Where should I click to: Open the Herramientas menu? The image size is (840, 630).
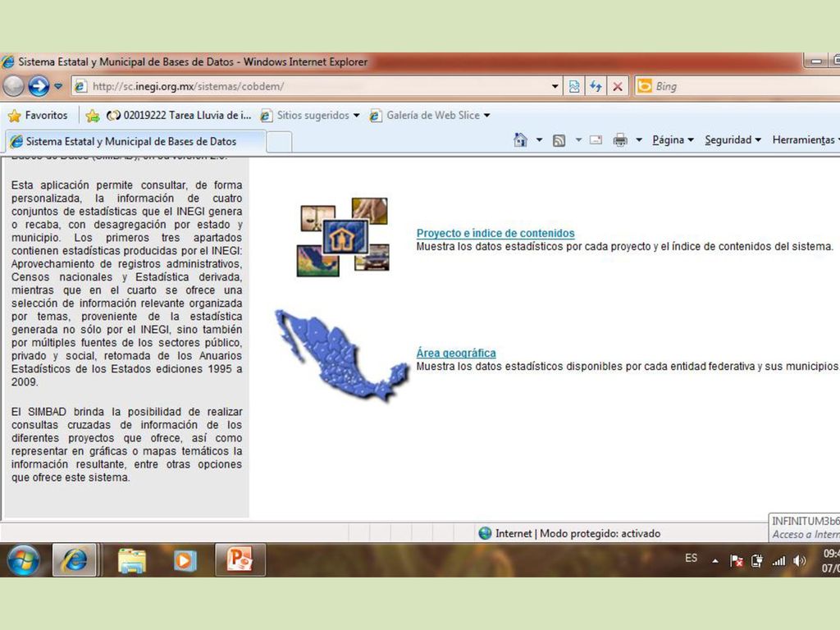click(806, 139)
